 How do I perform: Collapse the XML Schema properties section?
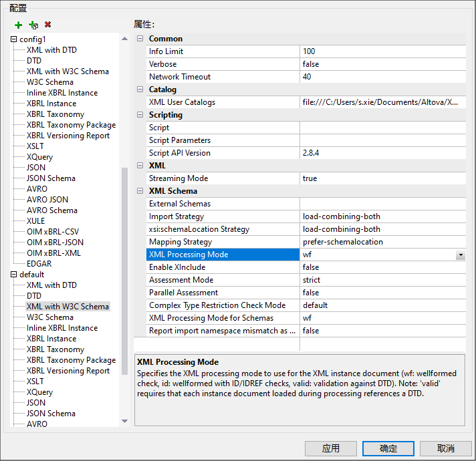coord(140,191)
